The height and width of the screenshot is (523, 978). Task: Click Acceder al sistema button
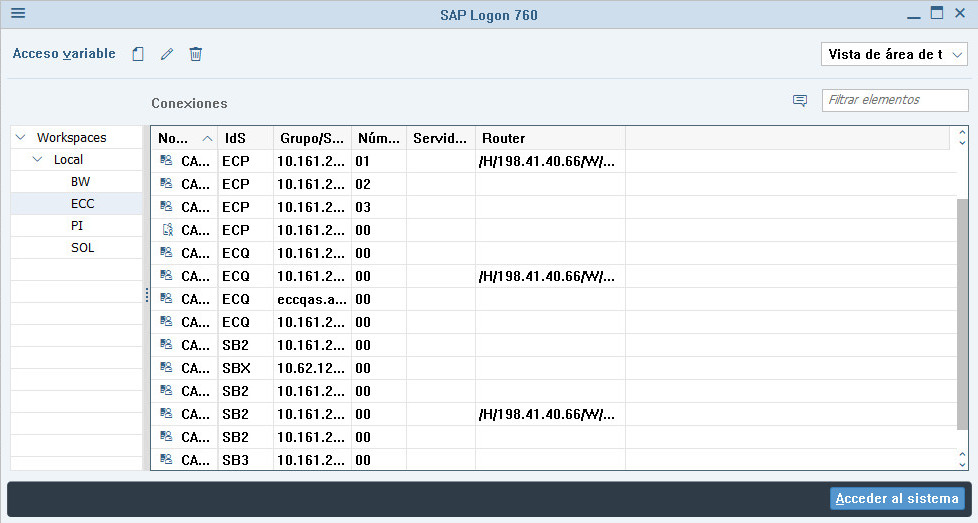tap(897, 499)
